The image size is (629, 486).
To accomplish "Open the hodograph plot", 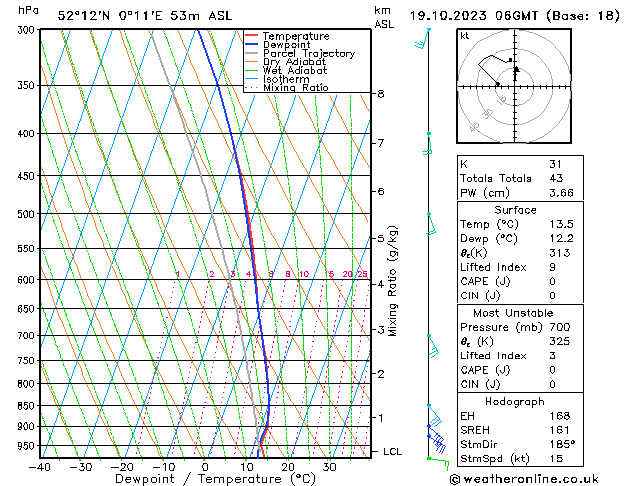I will [x=514, y=86].
